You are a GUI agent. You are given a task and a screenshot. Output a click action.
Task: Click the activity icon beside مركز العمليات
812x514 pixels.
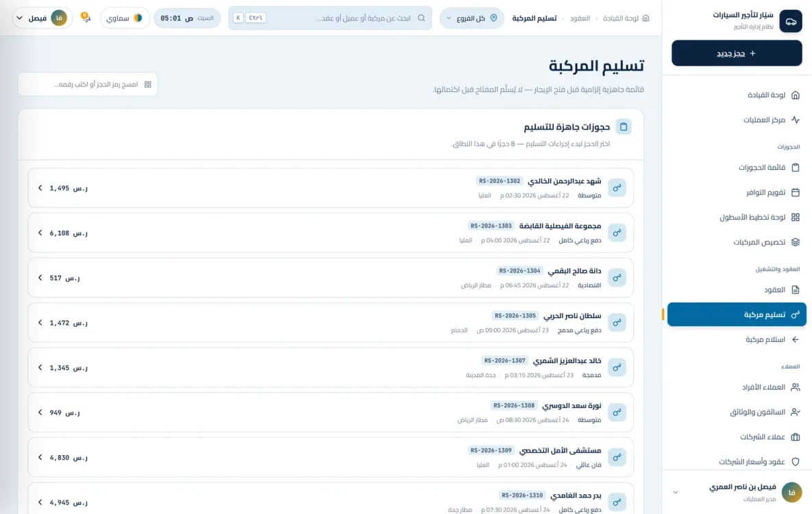click(796, 120)
